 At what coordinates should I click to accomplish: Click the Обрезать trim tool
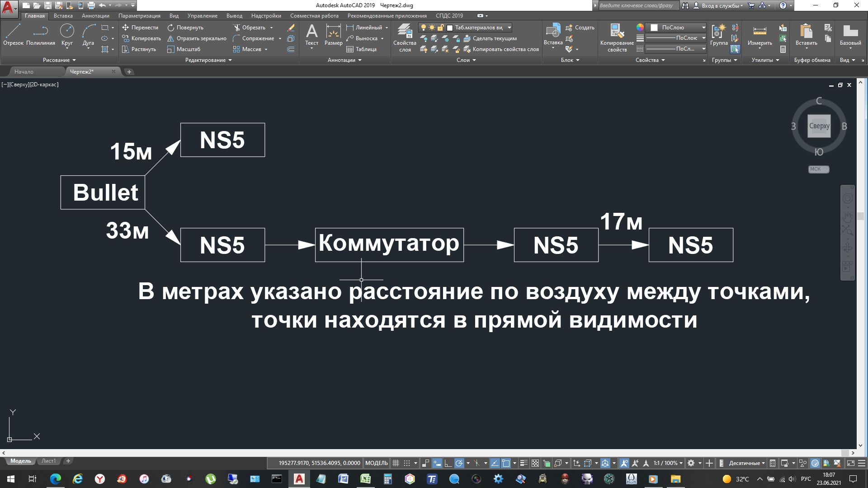250,28
